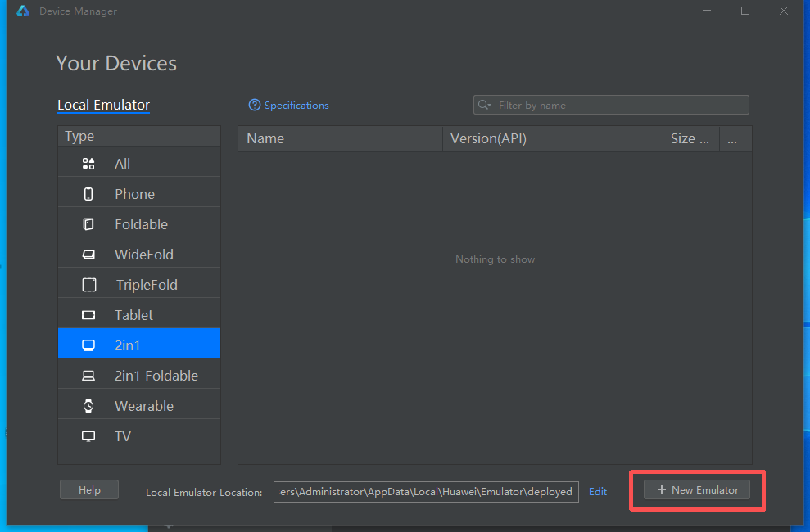810x532 pixels.
Task: Click the Local Emulator Location path field
Action: 426,492
